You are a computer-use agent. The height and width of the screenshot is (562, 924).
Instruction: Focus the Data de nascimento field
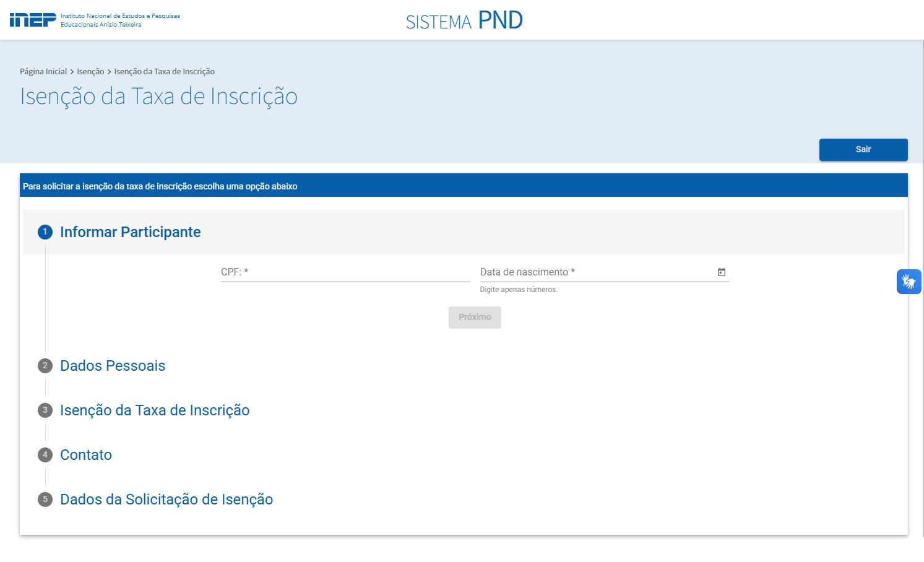point(594,272)
